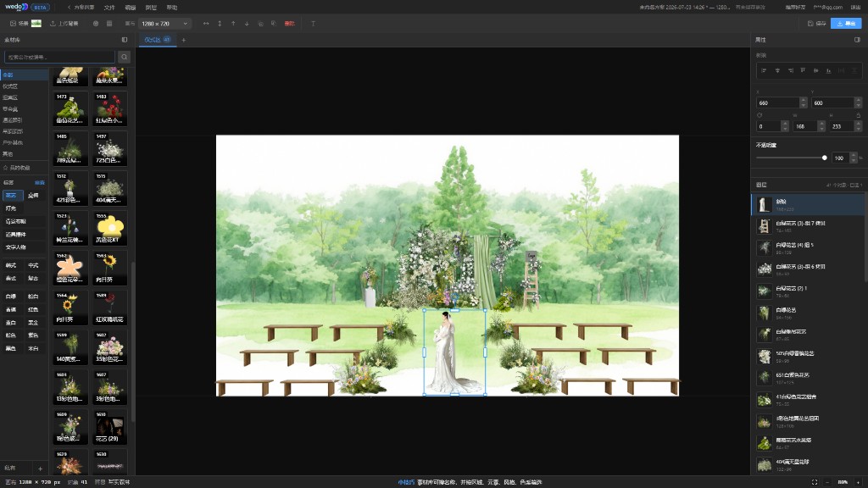
Task: Open the 帮助 menu
Action: click(x=172, y=8)
